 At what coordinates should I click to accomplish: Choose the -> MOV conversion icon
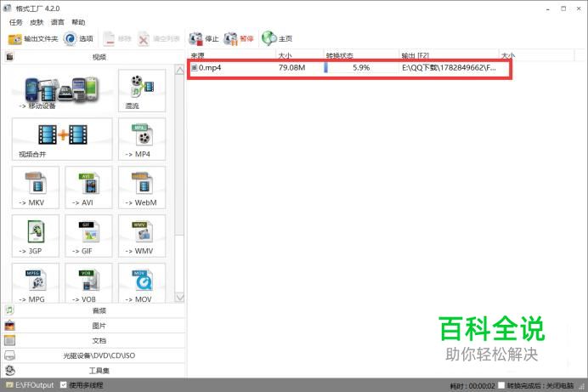[142, 283]
